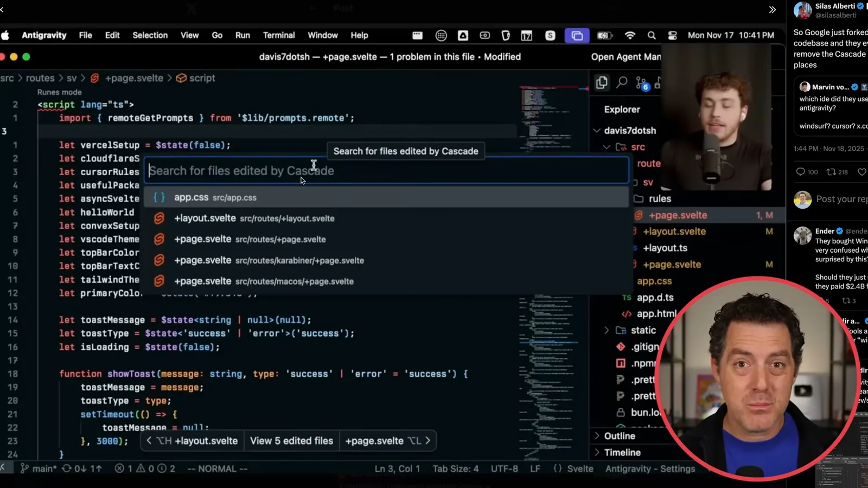
Task: Go to previous edited file +layout.svelte
Action: [193, 441]
